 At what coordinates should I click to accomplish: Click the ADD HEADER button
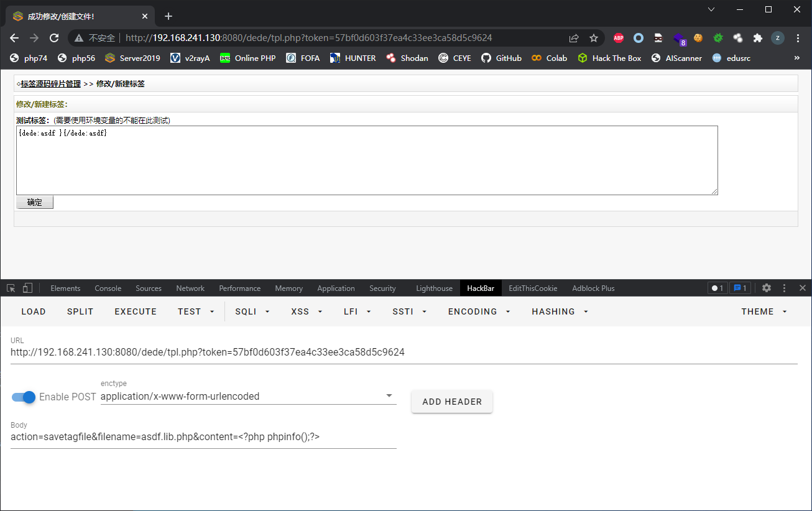(452, 402)
